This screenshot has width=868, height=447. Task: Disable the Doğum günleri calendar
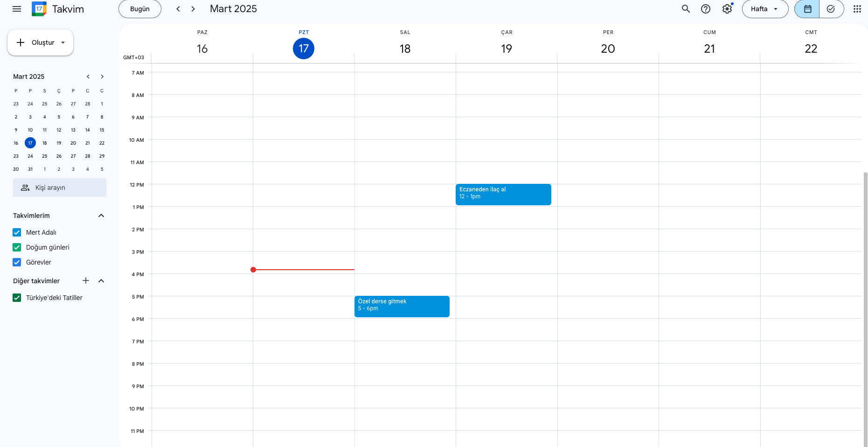[17, 247]
